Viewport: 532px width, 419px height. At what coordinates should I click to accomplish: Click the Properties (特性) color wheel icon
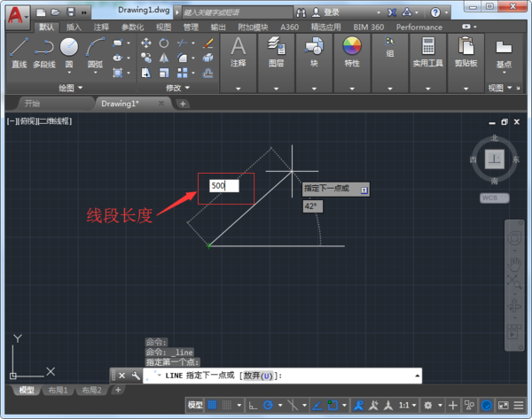[352, 48]
